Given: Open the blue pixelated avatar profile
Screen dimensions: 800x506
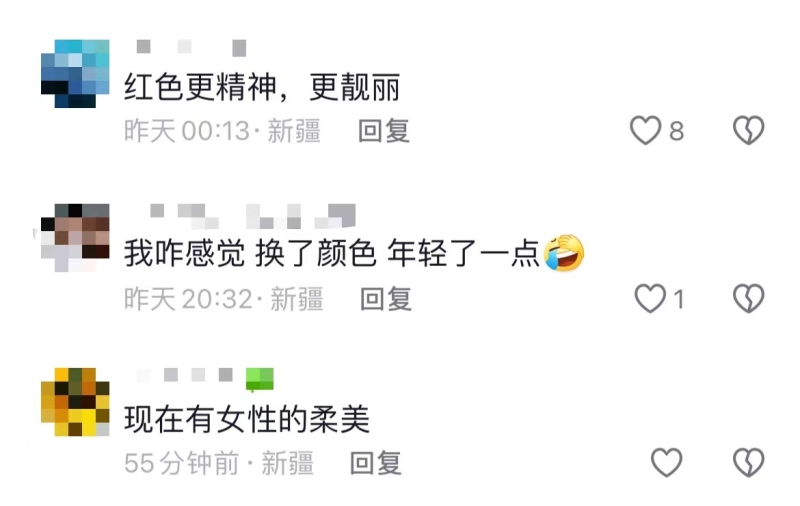Looking at the screenshot, I should (x=75, y=73).
